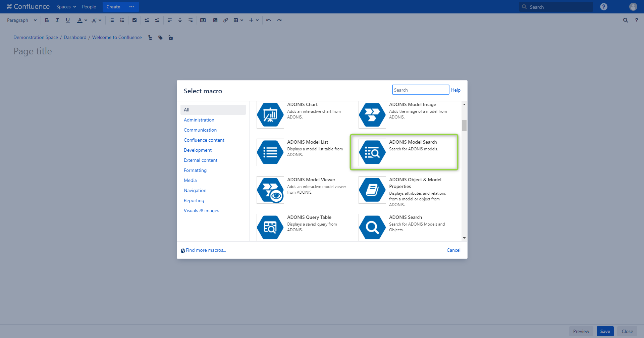Open the insert more content dropdown
The width and height of the screenshot is (644, 338).
tap(254, 20)
